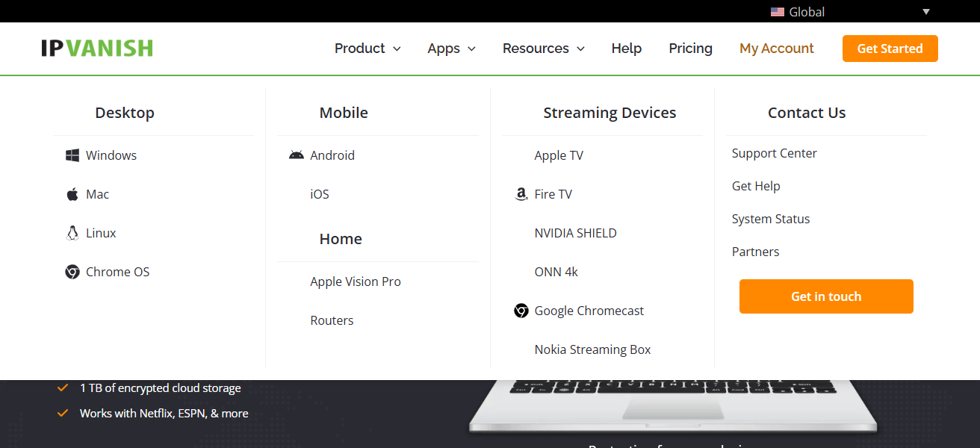Collapse the Apps dropdown menu

click(451, 49)
